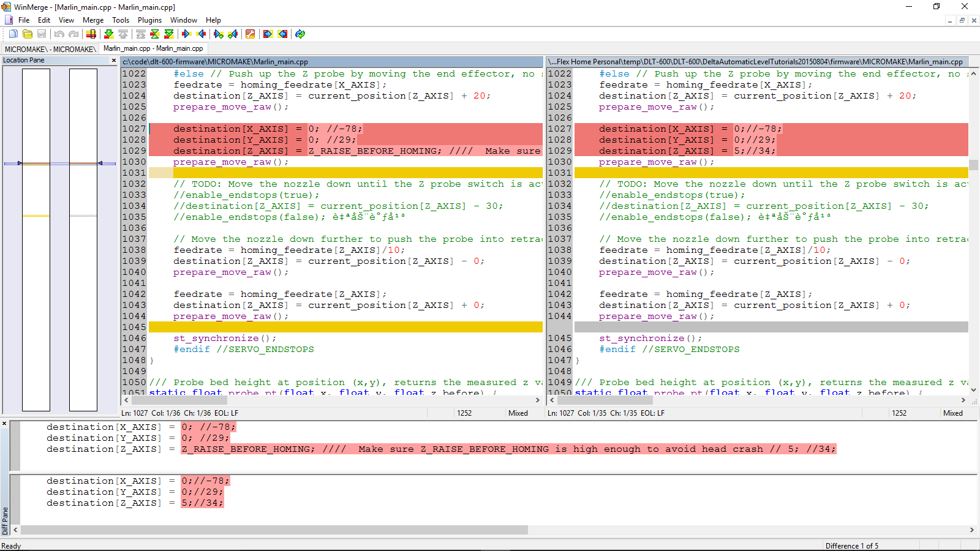Open the Help menu
This screenshot has height=551, width=980.
213,20
